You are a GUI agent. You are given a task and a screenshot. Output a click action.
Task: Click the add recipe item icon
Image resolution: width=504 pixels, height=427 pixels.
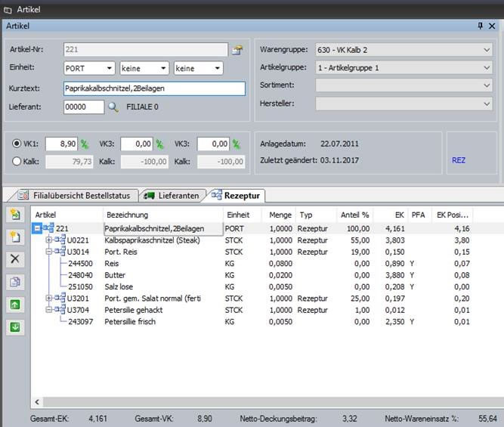coord(14,215)
